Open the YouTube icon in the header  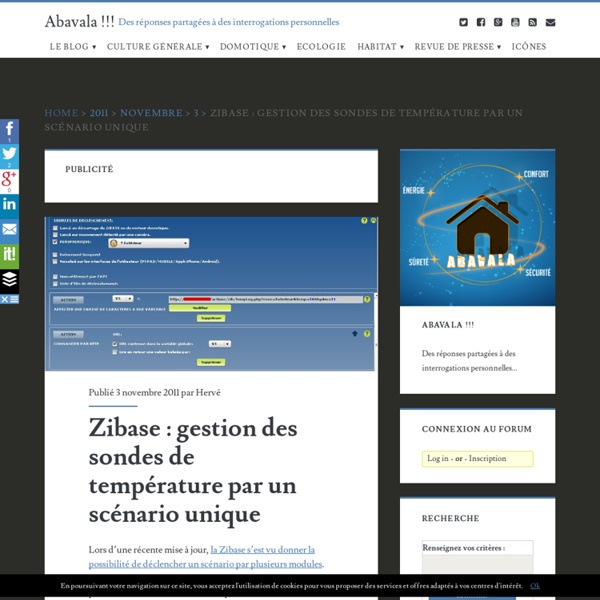(x=515, y=22)
